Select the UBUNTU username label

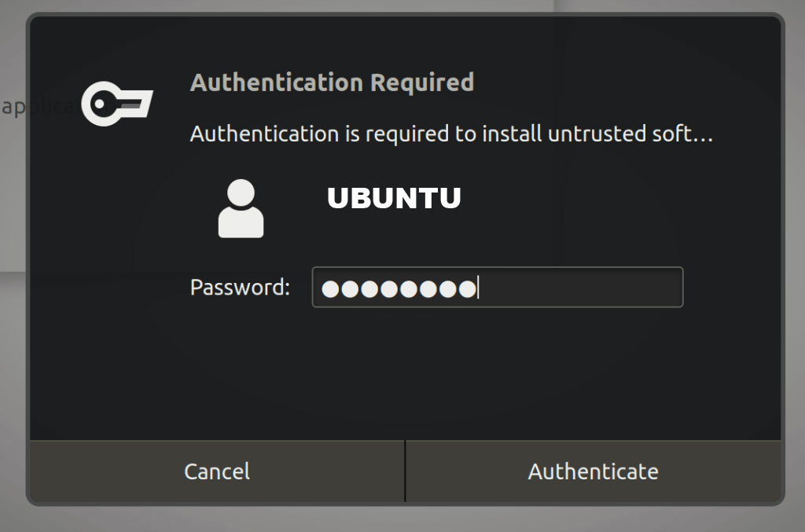tap(394, 198)
